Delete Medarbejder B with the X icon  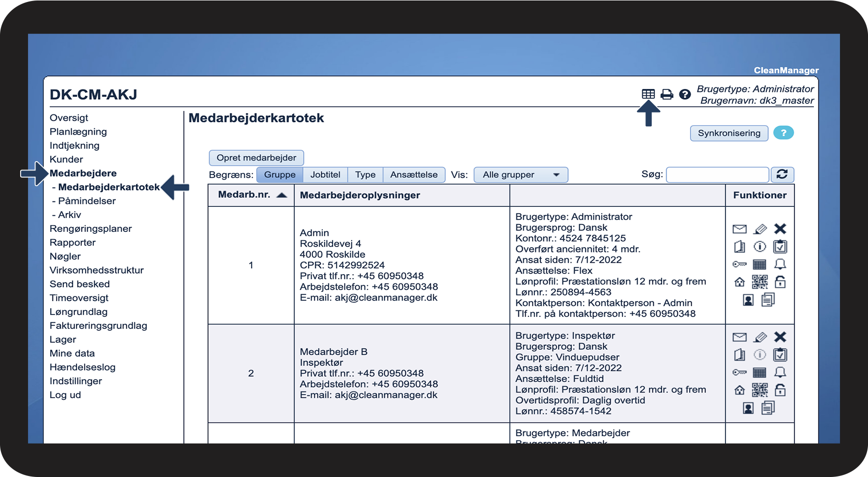780,337
